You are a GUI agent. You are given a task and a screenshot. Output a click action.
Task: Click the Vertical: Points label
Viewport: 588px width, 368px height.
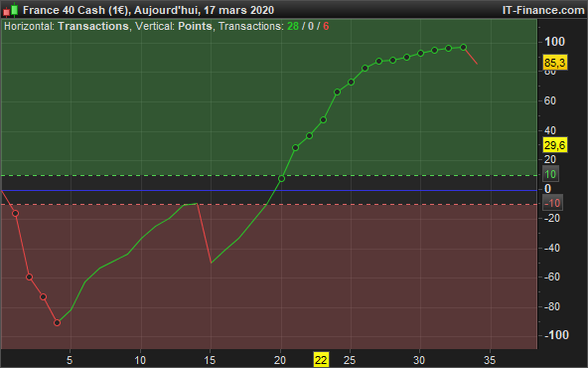[x=174, y=26]
